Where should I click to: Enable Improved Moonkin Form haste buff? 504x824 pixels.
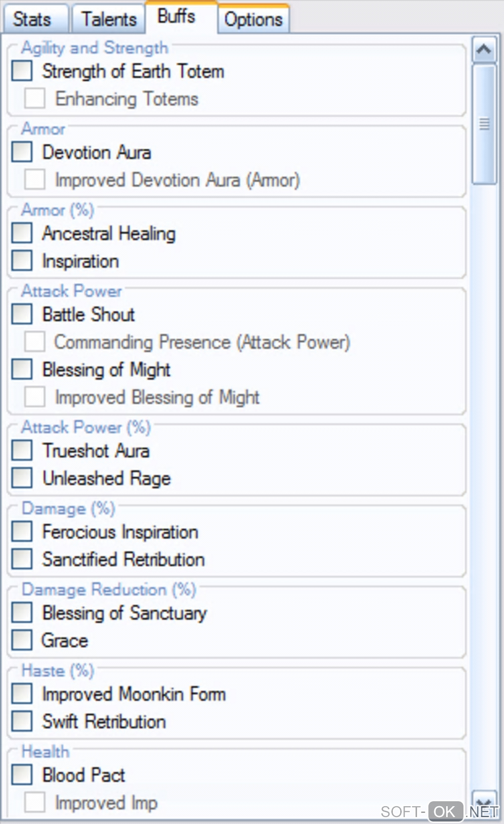(22, 694)
